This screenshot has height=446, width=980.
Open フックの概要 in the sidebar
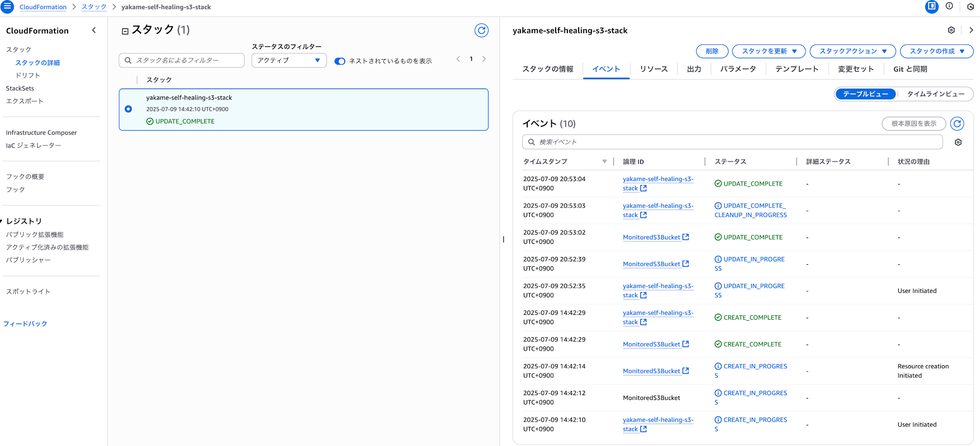25,177
